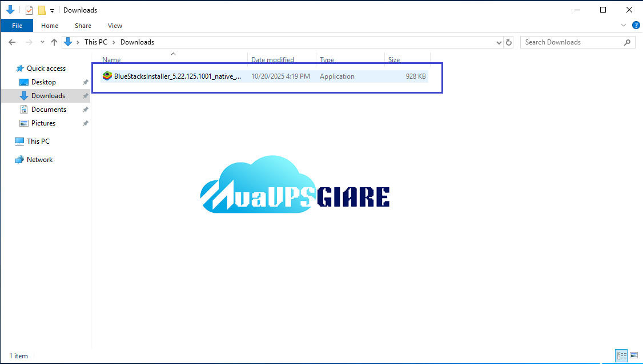The image size is (643, 364).
Task: Click This PC in the address breadcrumb
Action: pyautogui.click(x=95, y=42)
